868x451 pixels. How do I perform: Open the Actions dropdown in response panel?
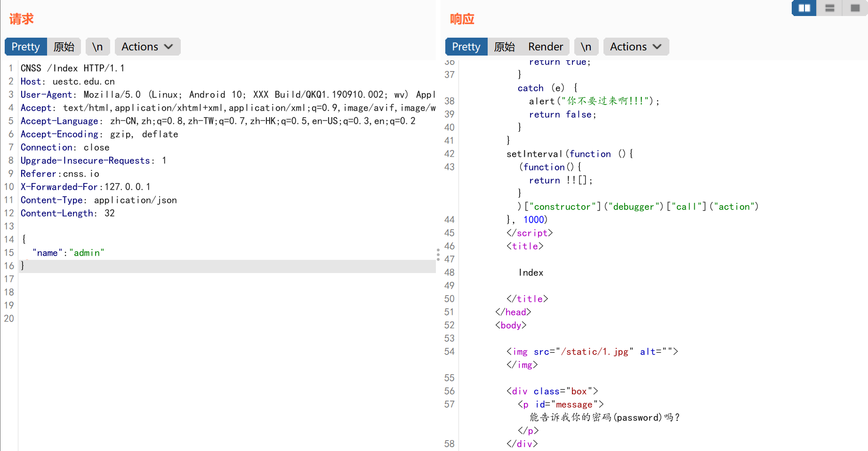tap(636, 47)
